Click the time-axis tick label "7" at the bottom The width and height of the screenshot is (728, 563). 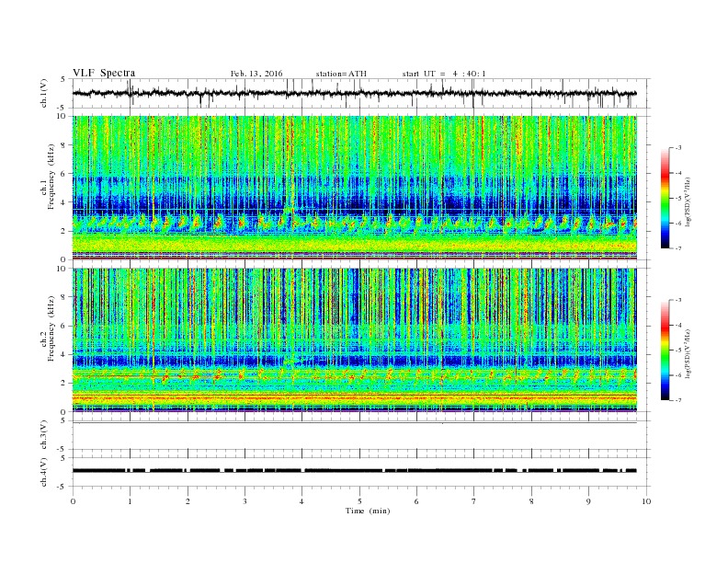pyautogui.click(x=474, y=501)
